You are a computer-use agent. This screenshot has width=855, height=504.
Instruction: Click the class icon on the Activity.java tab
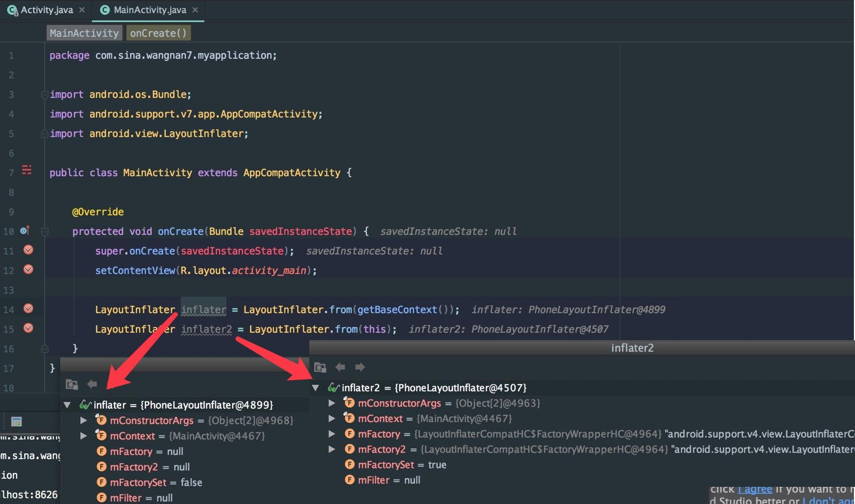tap(12, 10)
